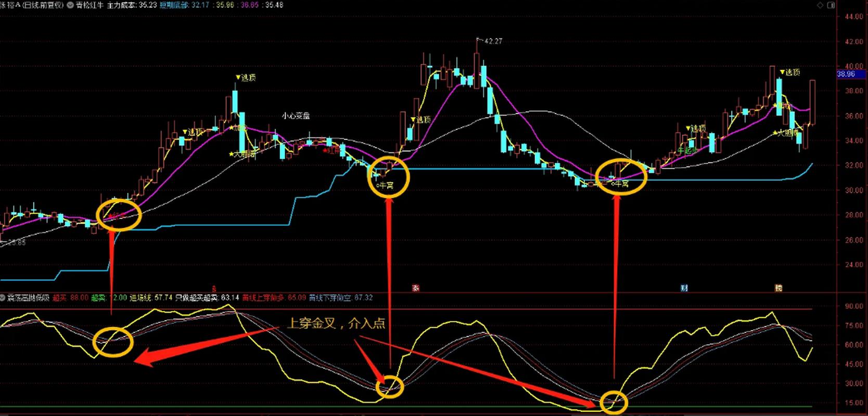This screenshot has height=416, width=868.
Task: Open the main chart indicator dropdown arrow
Action: coord(71,5)
